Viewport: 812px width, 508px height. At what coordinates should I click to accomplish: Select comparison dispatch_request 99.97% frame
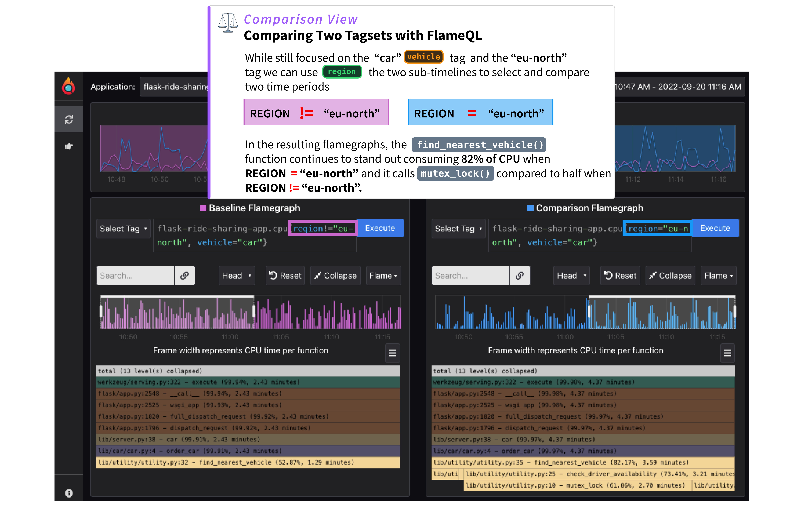(x=583, y=428)
